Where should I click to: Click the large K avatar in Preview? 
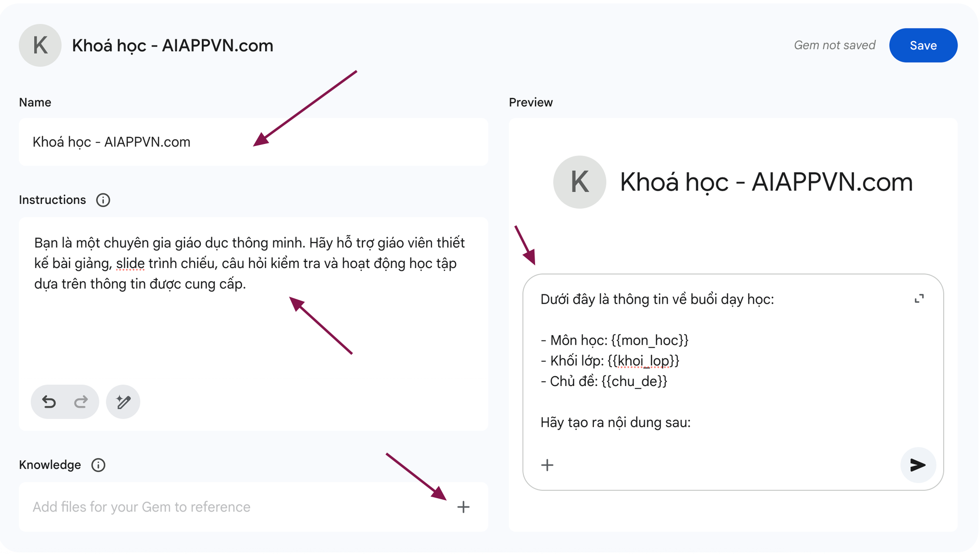tap(580, 182)
